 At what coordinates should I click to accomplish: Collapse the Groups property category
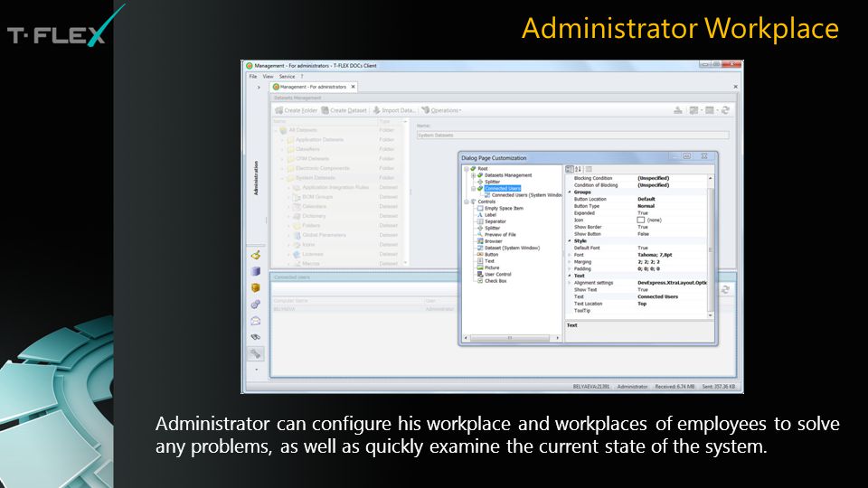point(570,192)
